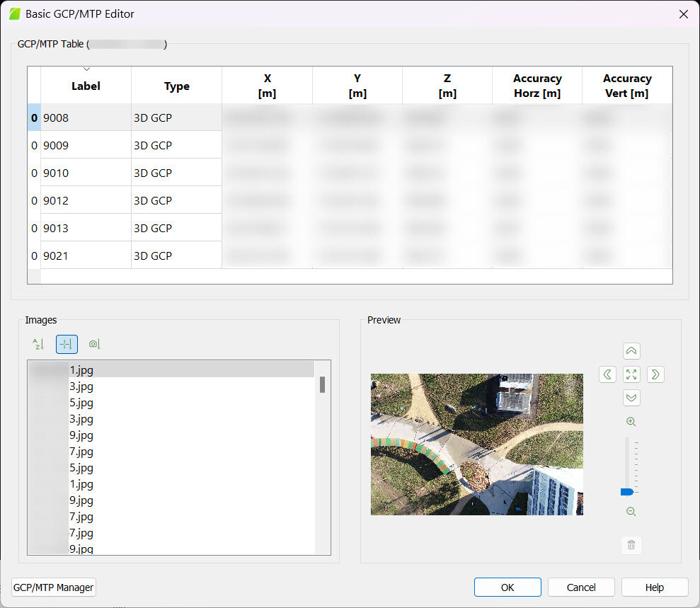Zoom out of the preview image
This screenshot has height=608, width=700.
(631, 511)
